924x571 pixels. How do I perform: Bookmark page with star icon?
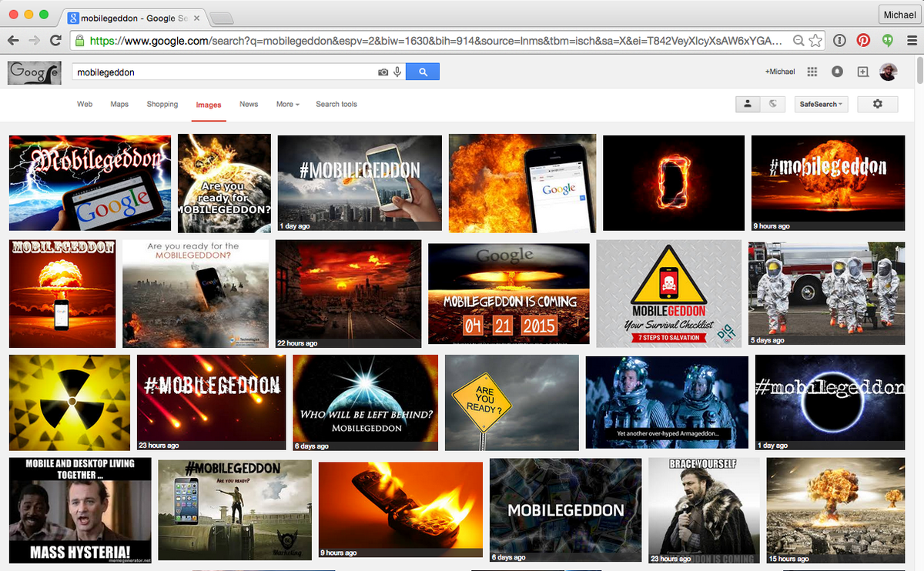pyautogui.click(x=816, y=41)
